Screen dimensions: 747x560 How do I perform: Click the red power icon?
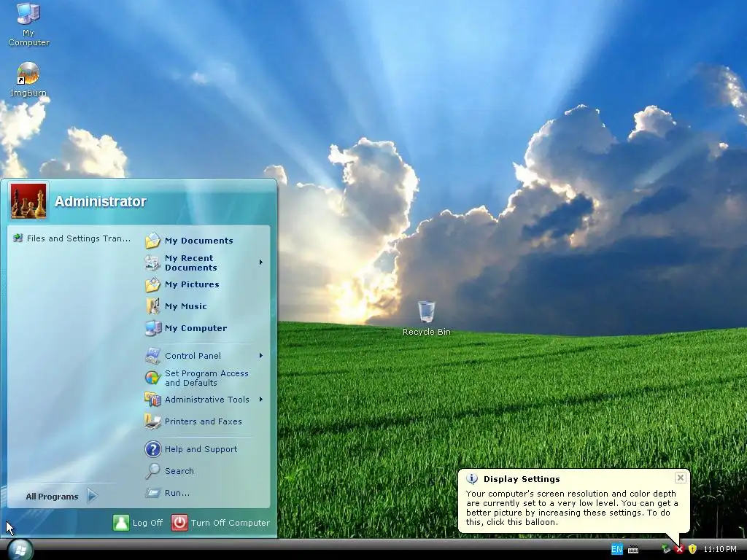179,522
